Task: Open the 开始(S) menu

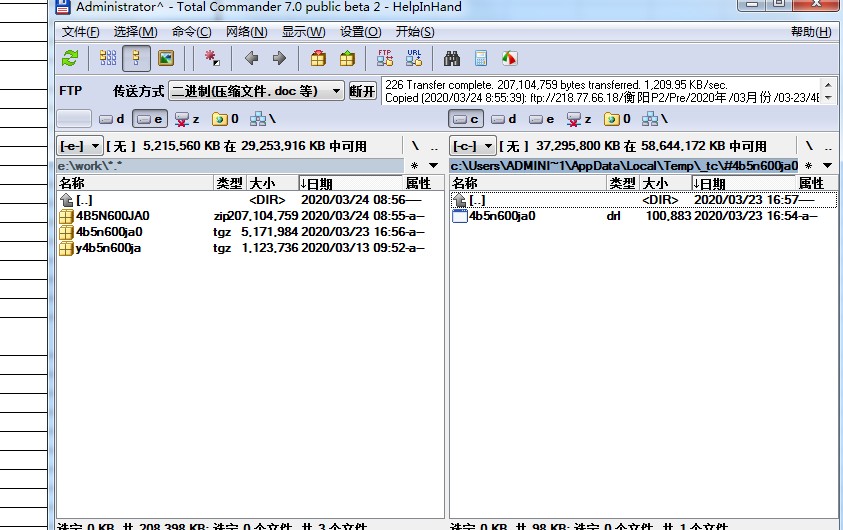Action: click(x=415, y=32)
